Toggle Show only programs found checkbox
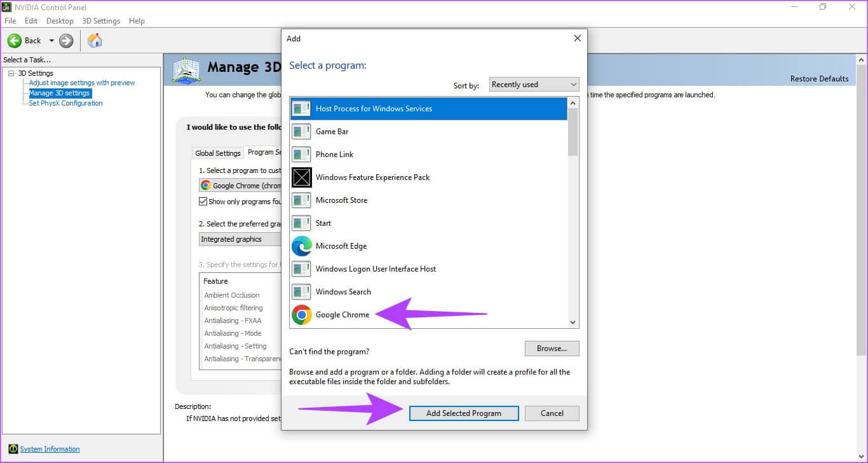The image size is (868, 463). coord(203,202)
